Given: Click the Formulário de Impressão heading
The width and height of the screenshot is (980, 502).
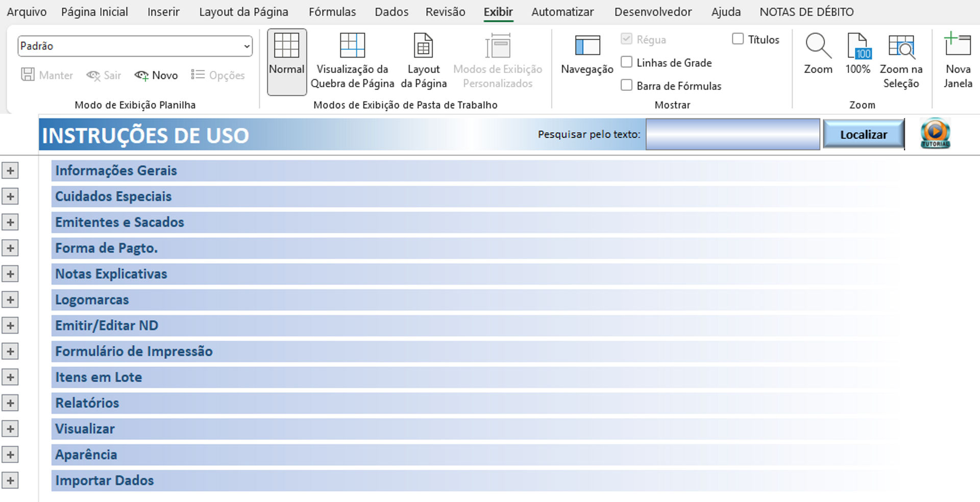Looking at the screenshot, I should point(134,351).
